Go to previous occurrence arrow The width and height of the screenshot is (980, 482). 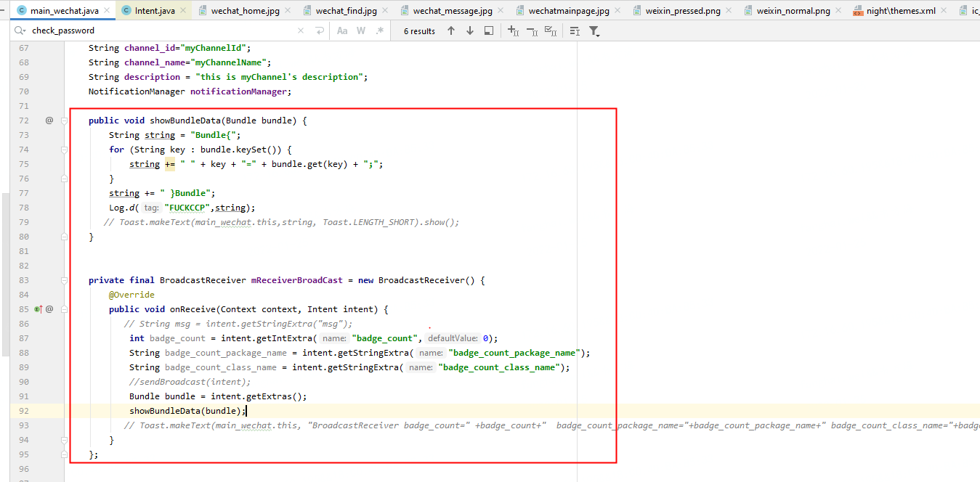[x=451, y=30]
